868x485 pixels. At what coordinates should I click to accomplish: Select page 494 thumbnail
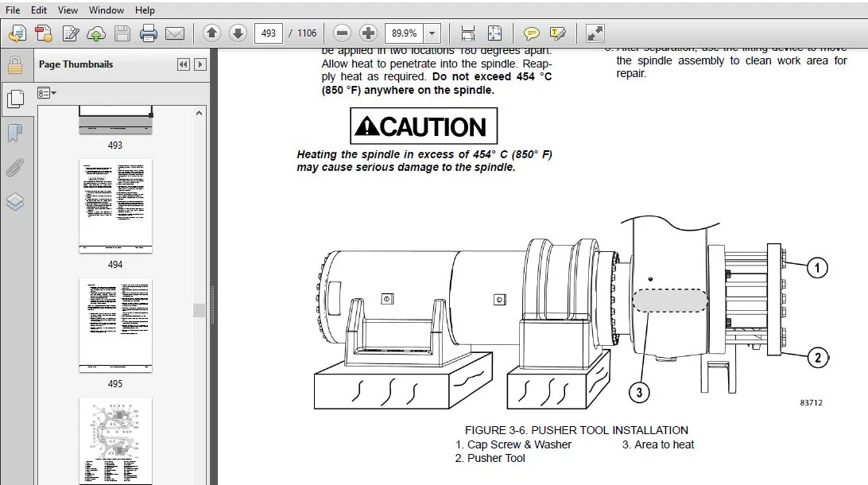(115, 206)
